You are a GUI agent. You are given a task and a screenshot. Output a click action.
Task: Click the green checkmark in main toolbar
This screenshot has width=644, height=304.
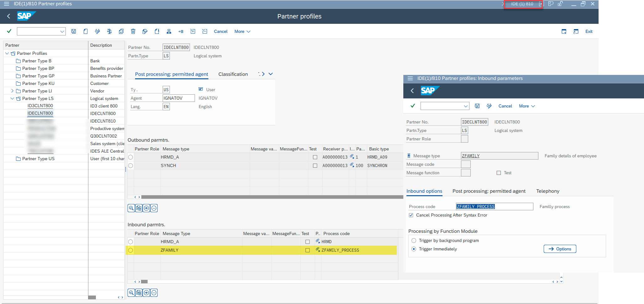coord(9,31)
